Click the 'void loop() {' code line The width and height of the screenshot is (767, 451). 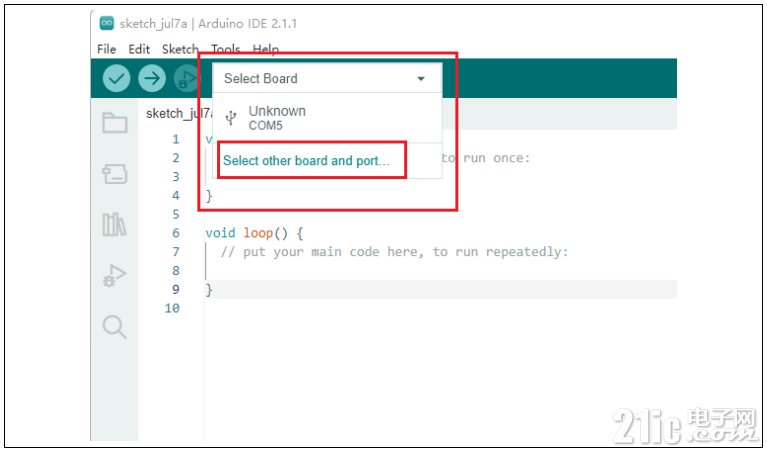pos(254,233)
